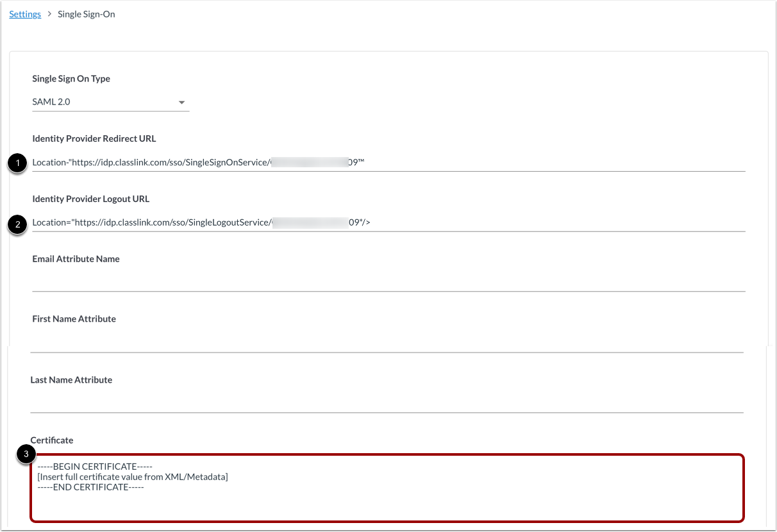Screen dimensions: 777x532
Task: Select the Identity Provider Logout URL field
Action: coord(385,222)
